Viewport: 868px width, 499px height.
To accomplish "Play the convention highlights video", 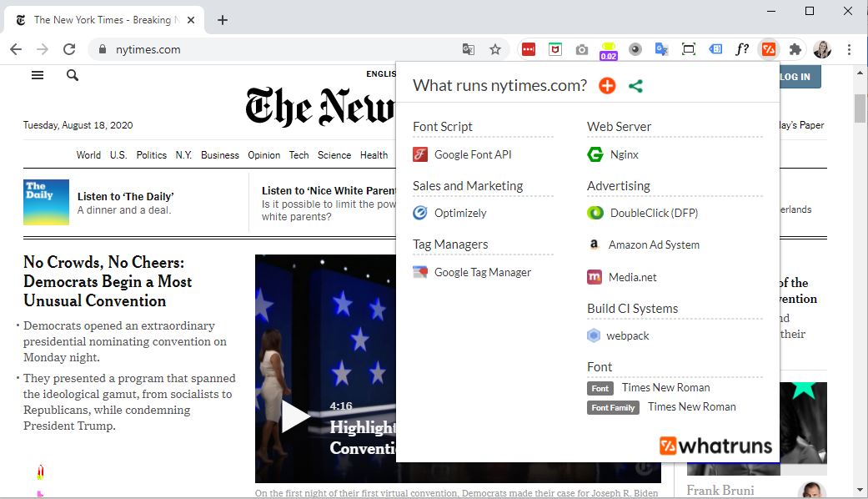I will [296, 416].
